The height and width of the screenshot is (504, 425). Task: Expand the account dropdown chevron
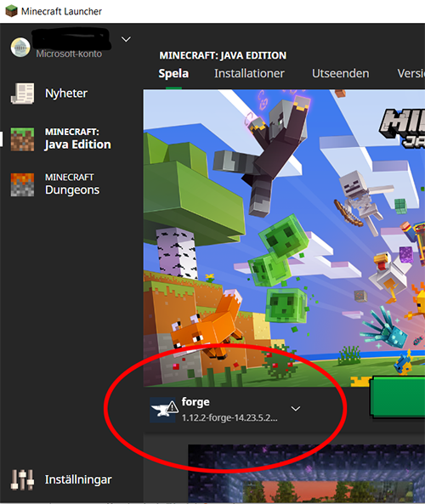click(126, 39)
